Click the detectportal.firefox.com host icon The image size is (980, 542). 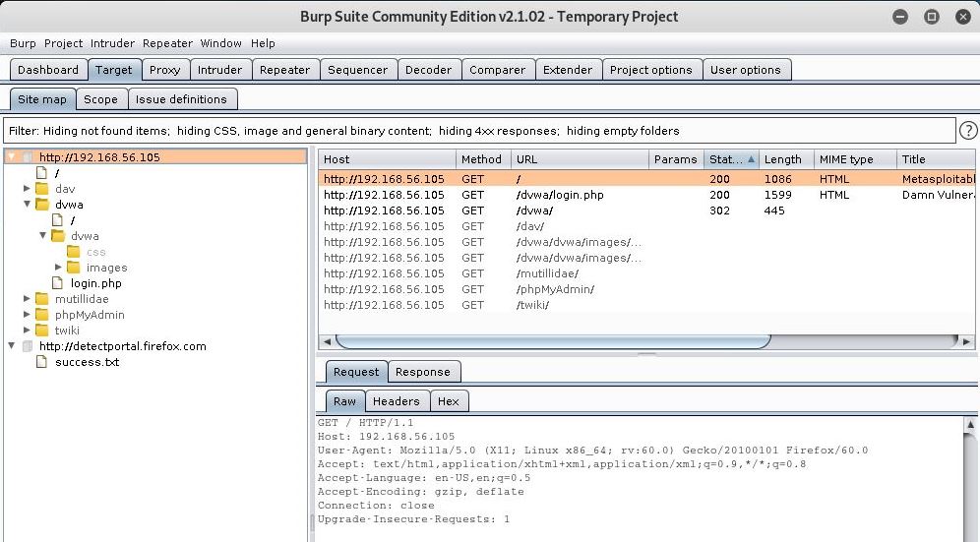[x=27, y=346]
